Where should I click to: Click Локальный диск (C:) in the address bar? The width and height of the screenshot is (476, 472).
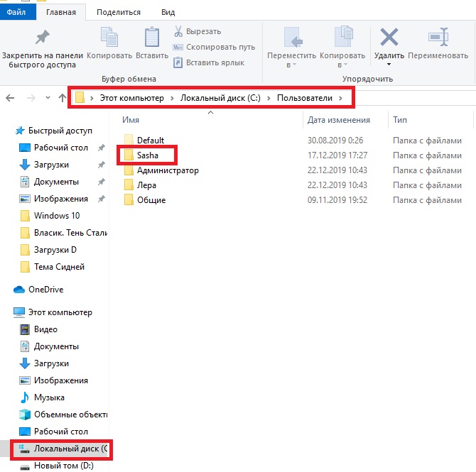pos(220,98)
